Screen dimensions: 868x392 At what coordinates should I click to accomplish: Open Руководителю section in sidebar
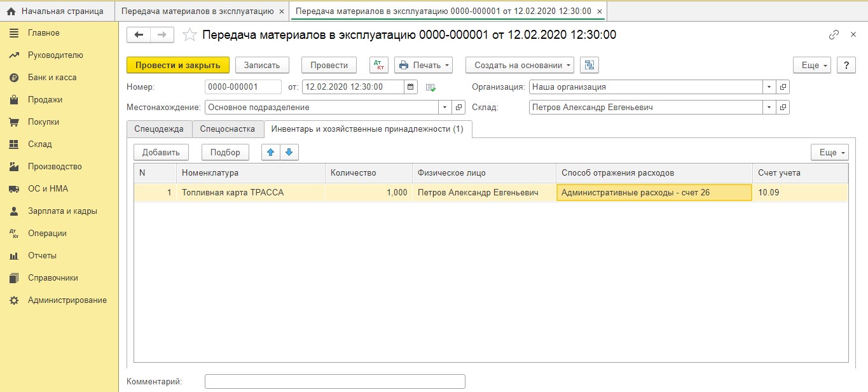coord(55,55)
